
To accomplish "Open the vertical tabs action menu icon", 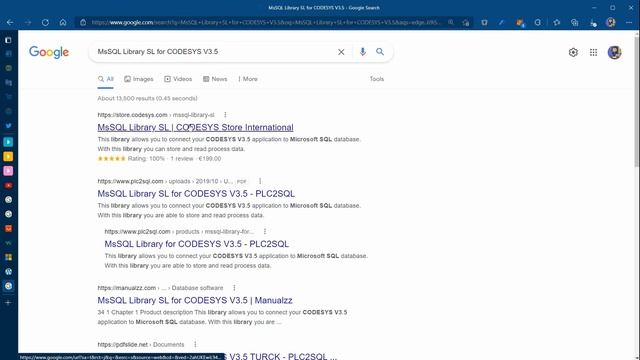I will (8, 40).
